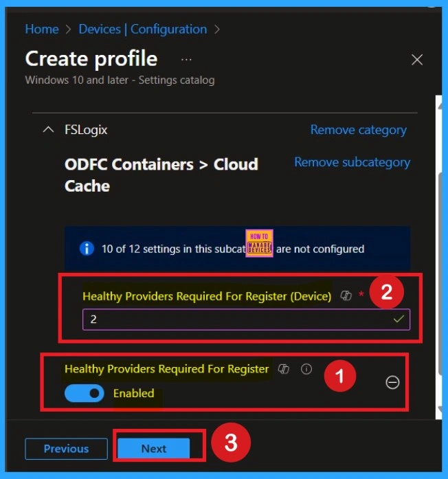Click the blue info icon in the settings banner
Image resolution: width=448 pixels, height=479 pixels.
87,249
